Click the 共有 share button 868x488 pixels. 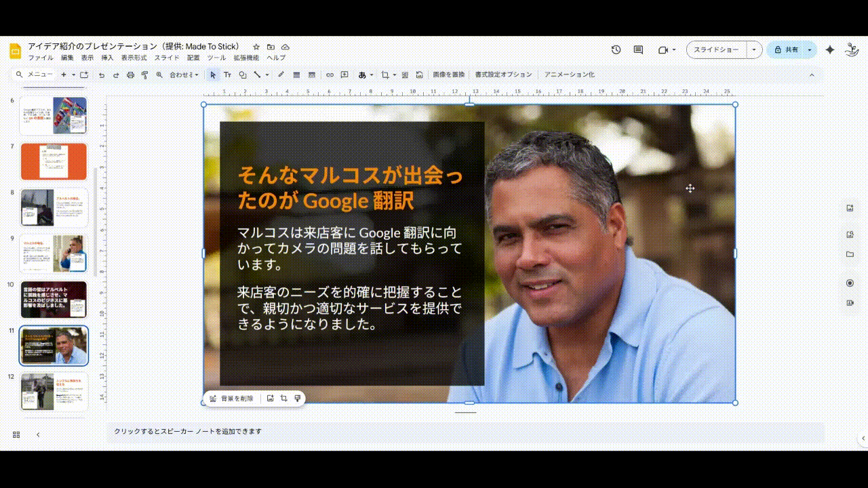pos(785,49)
